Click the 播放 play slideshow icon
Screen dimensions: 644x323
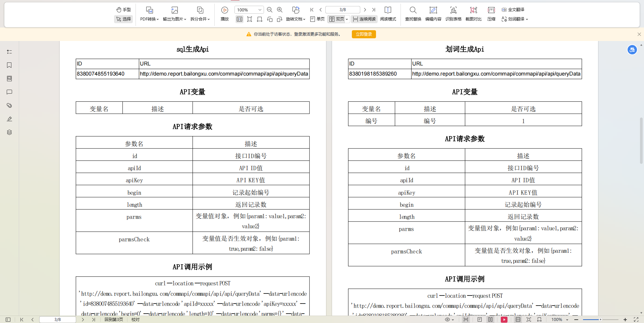[x=225, y=14]
